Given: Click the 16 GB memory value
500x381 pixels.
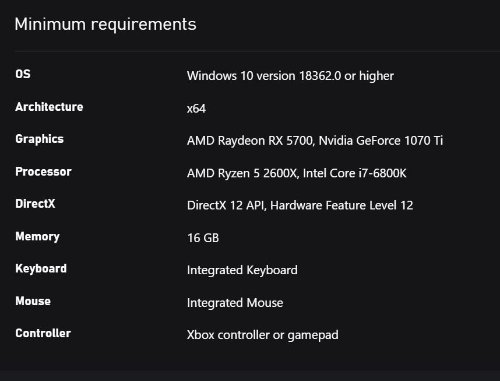Looking at the screenshot, I should point(203,238).
